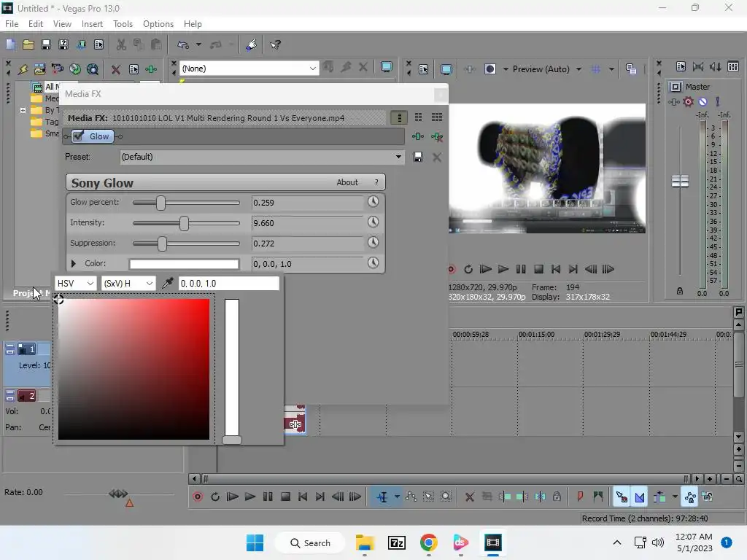
Task: Click the preview overlays grid icon
Action: (x=595, y=69)
